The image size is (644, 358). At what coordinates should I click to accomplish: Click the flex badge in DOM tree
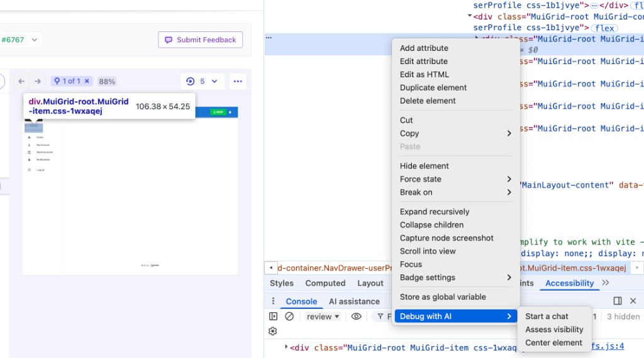(x=604, y=28)
